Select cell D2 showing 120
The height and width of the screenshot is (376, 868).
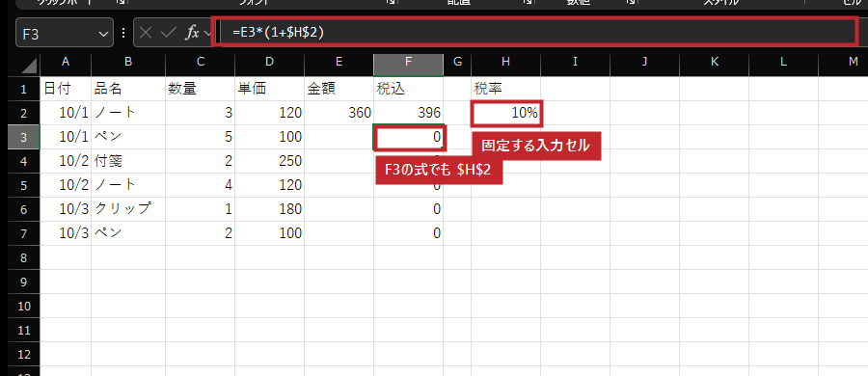point(270,113)
